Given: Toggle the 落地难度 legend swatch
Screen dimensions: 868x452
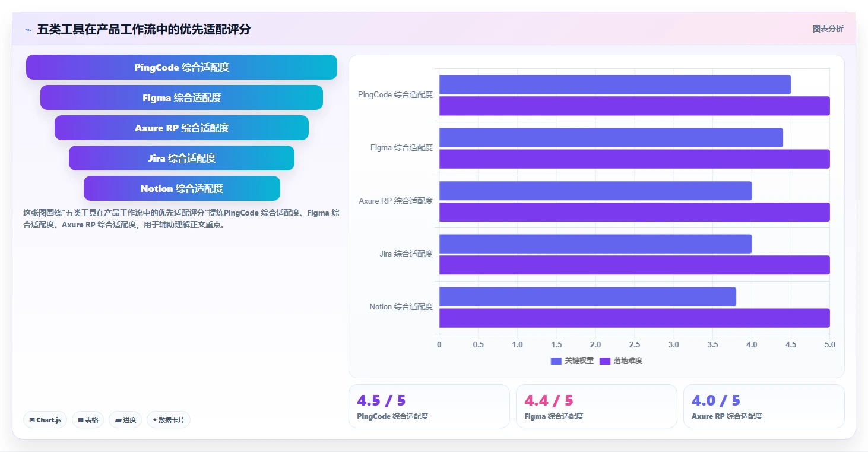Looking at the screenshot, I should click(605, 361).
